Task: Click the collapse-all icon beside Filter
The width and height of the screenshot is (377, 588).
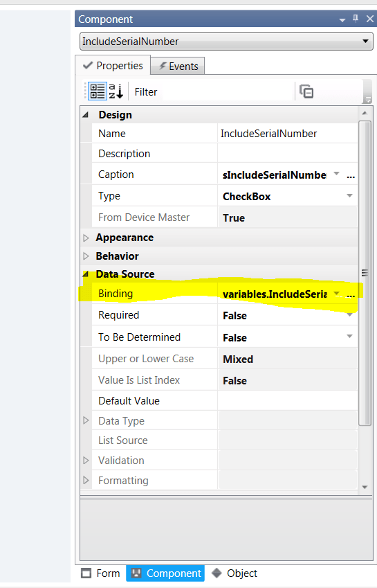Action: 306,91
